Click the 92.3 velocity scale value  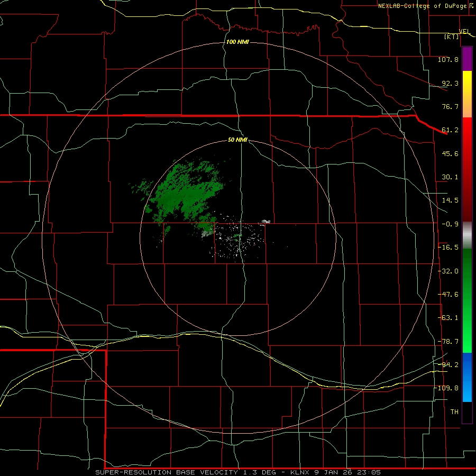[x=450, y=83]
